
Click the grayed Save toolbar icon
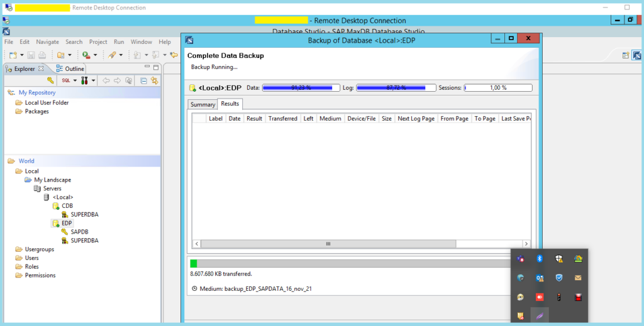pos(31,55)
